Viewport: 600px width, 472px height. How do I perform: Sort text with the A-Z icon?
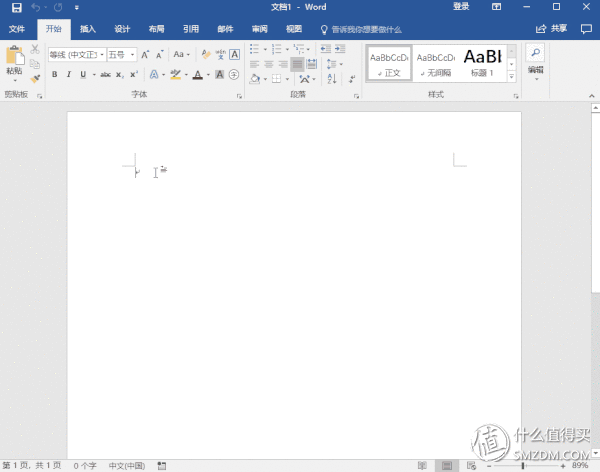[x=332, y=78]
